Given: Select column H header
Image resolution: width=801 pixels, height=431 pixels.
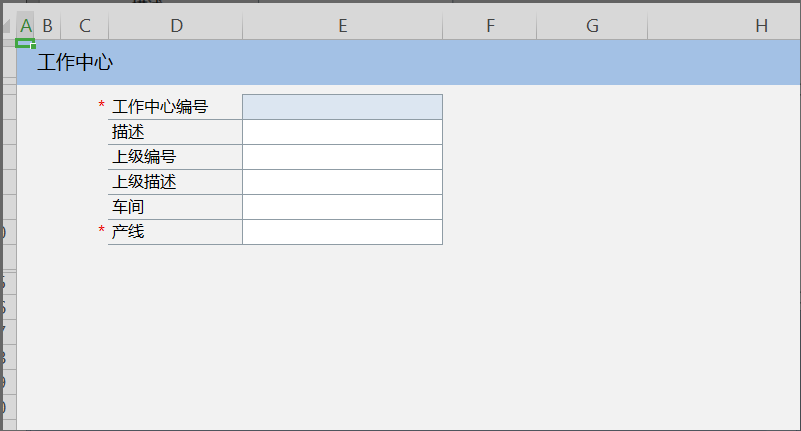Looking at the screenshot, I should [761, 26].
